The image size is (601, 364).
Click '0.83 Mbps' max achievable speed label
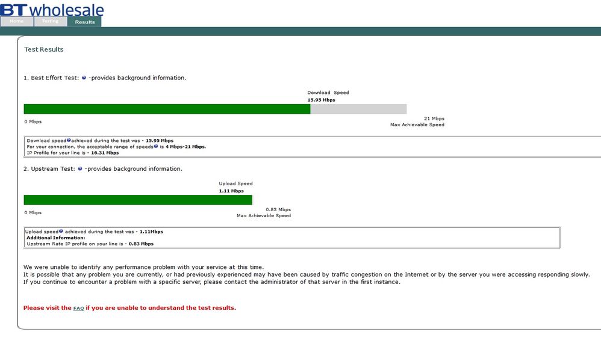278,210
